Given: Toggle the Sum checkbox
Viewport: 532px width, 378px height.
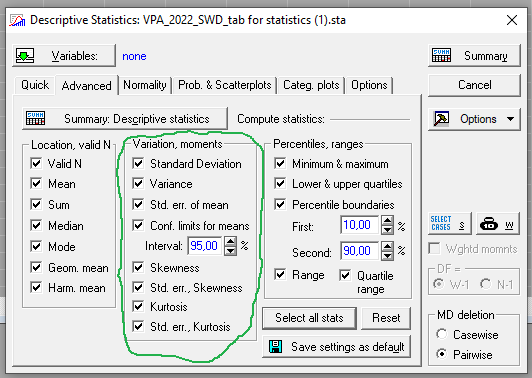Looking at the screenshot, I should click(36, 204).
